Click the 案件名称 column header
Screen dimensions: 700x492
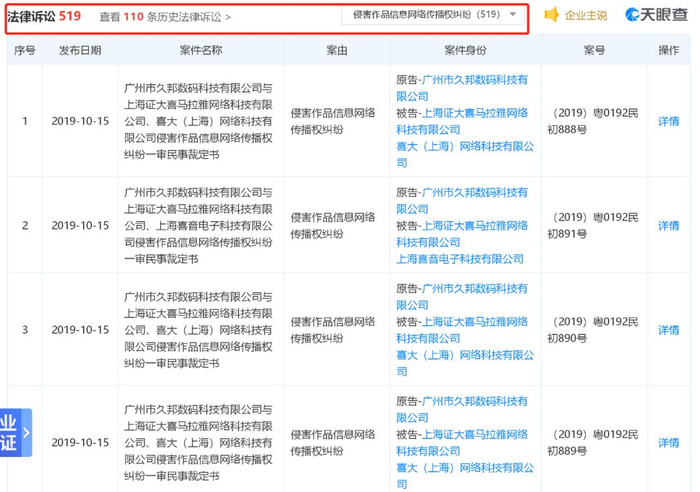201,50
